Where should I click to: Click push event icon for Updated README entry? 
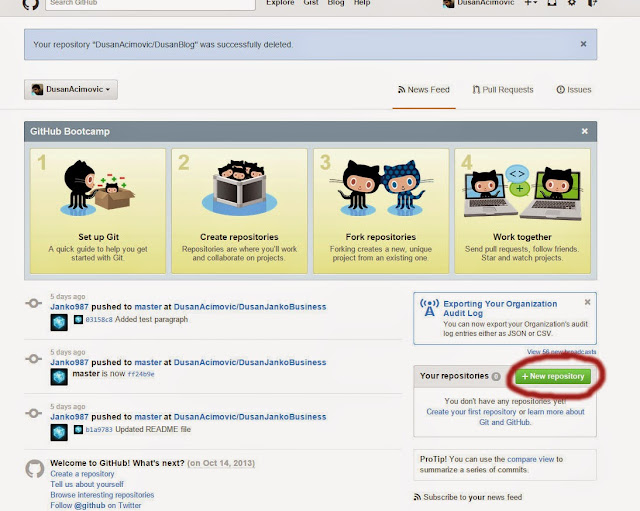[x=33, y=413]
